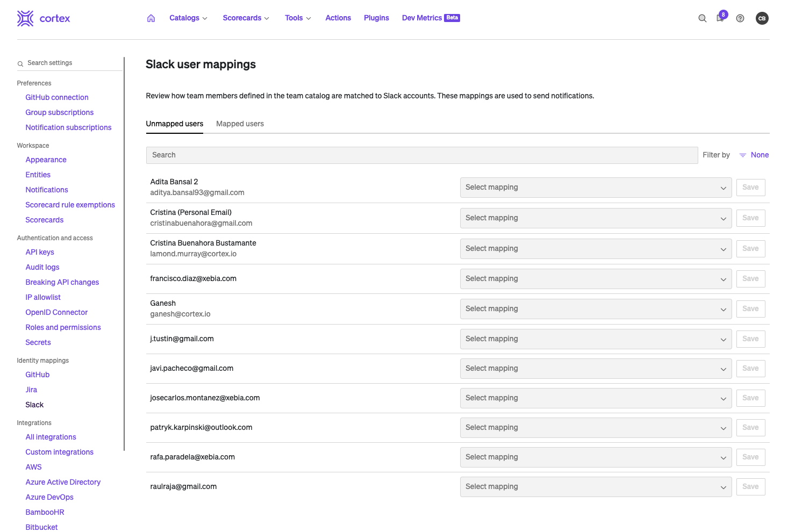Save mapping for francisco.diaz@xebia.com

[x=750, y=279]
